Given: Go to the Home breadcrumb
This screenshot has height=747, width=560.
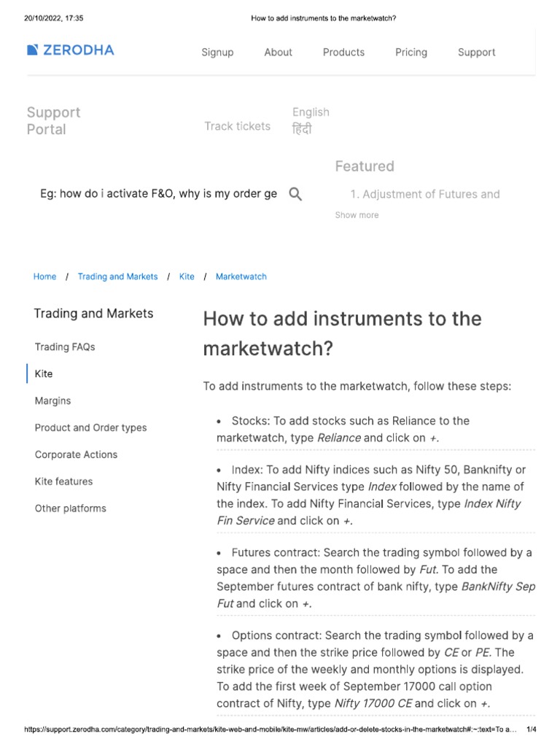Looking at the screenshot, I should coord(44,276).
